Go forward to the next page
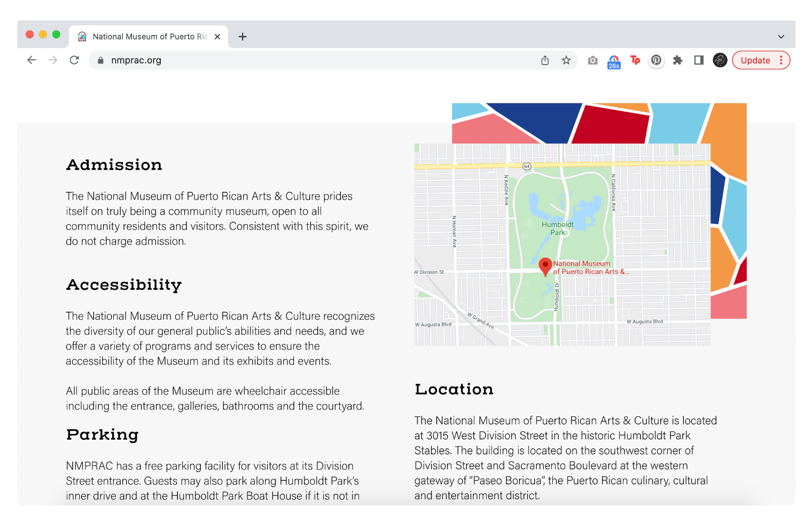812x530 pixels. tap(53, 60)
